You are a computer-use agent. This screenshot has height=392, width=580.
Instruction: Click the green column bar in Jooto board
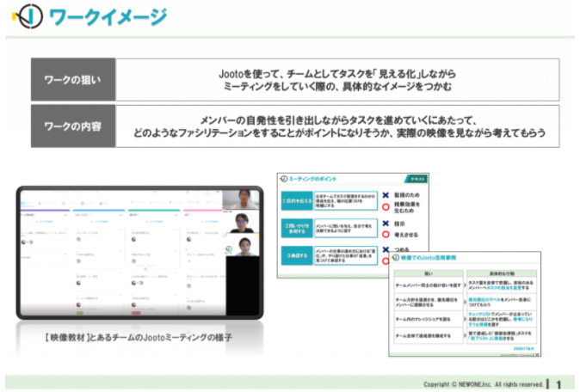click(x=154, y=211)
